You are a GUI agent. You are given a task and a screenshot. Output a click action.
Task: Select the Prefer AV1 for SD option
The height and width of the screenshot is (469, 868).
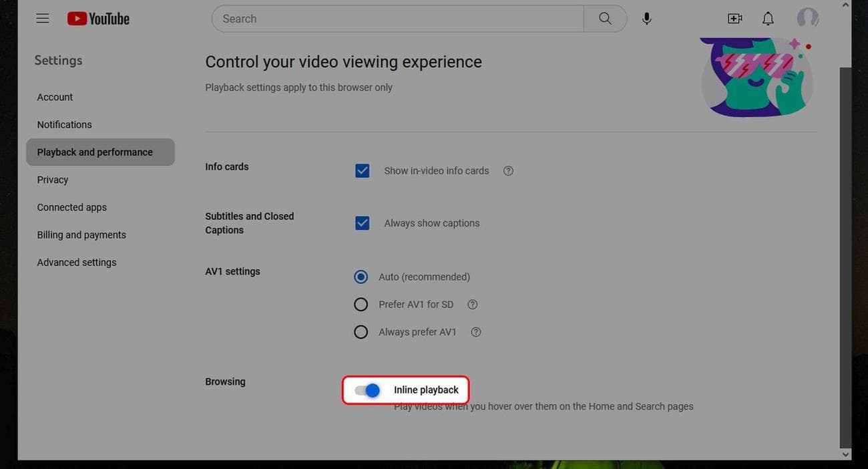coord(361,304)
